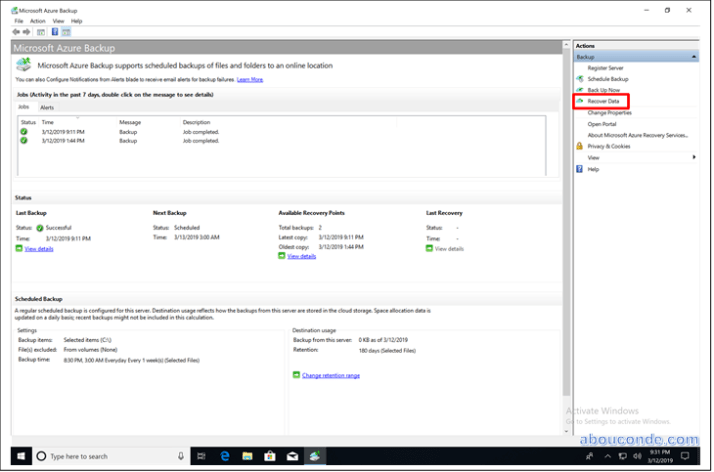714x472 pixels.
Task: Expand the View submenu arrow in Actions
Action: tap(694, 157)
